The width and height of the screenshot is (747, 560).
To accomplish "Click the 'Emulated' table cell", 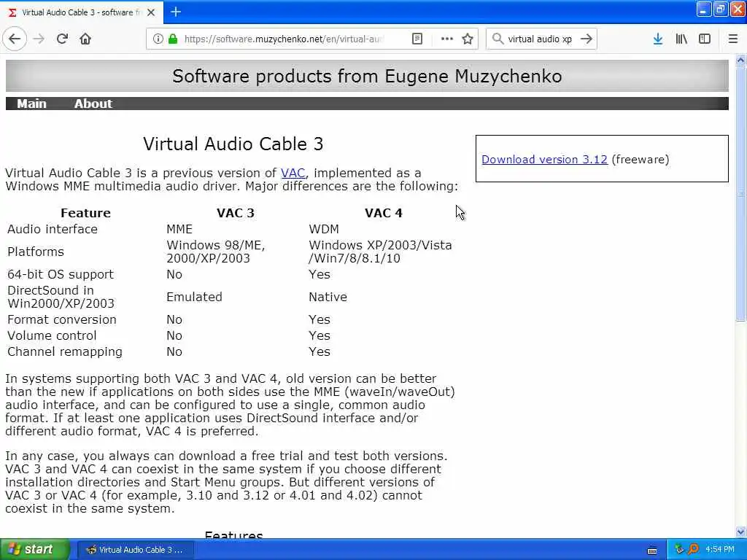I will click(194, 297).
